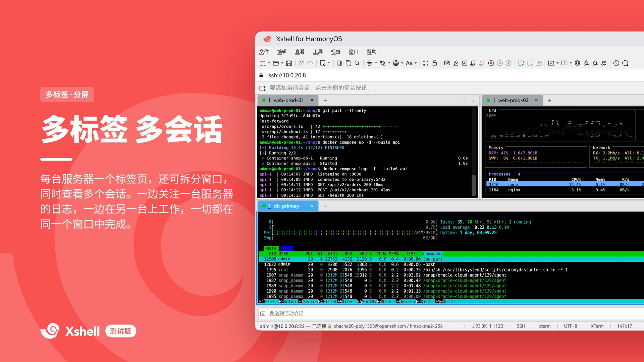The width and height of the screenshot is (644, 362).
Task: Open settings gear icon in toolbar
Action: point(578,63)
